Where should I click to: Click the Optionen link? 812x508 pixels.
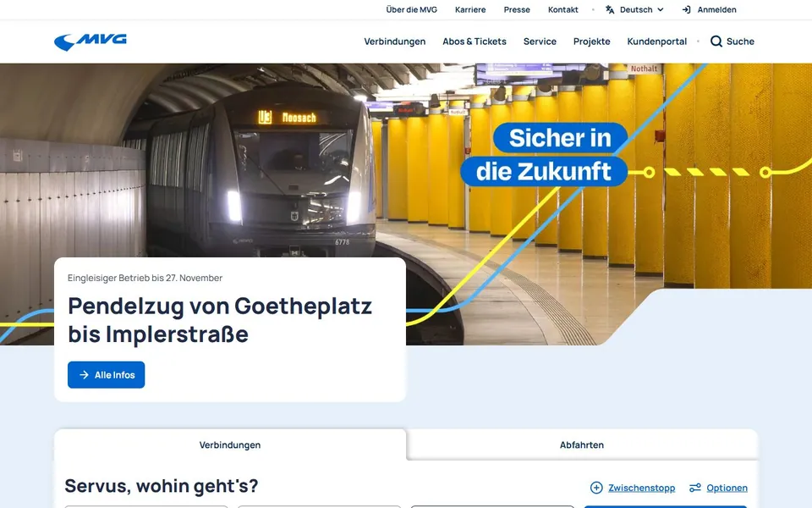pos(727,488)
